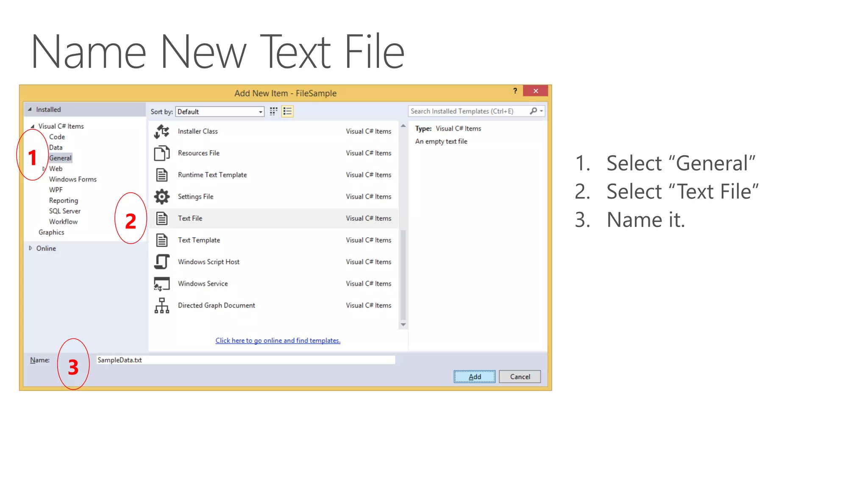The height and width of the screenshot is (488, 868).
Task: Switch to small icons grid view
Action: tap(274, 111)
